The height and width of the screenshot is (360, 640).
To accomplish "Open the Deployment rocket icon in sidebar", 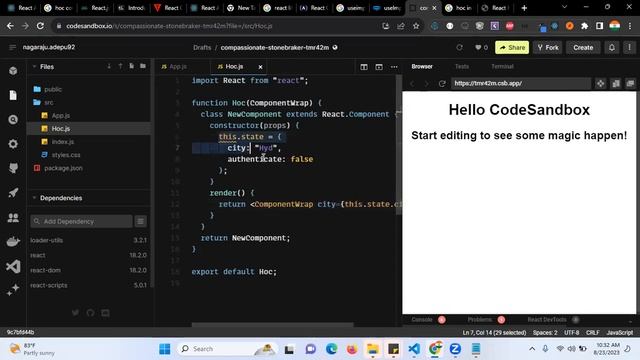I will (x=13, y=193).
